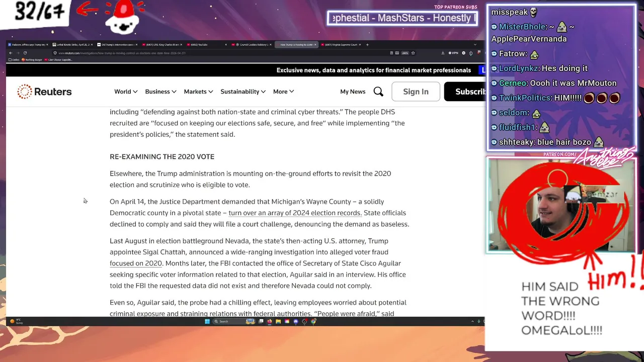Expand the Markets dropdown

(x=198, y=92)
